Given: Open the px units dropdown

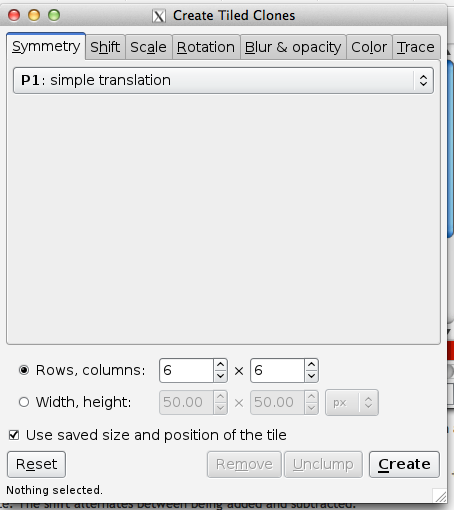Looking at the screenshot, I should pos(352,403).
